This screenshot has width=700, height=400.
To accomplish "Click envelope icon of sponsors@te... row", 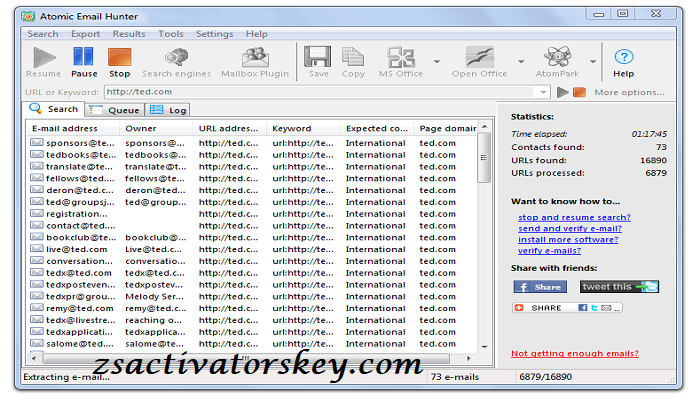I will [37, 142].
